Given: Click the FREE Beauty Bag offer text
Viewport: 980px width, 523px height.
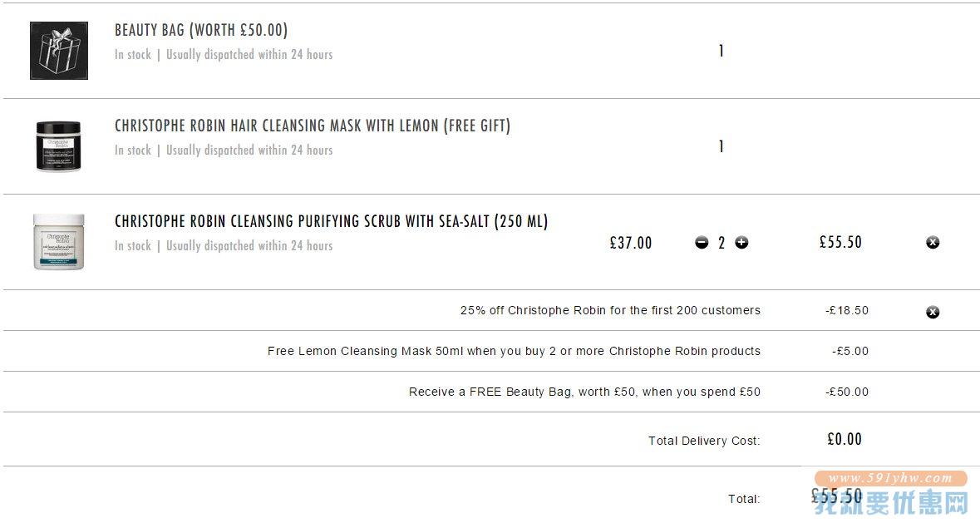Looking at the screenshot, I should (584, 392).
